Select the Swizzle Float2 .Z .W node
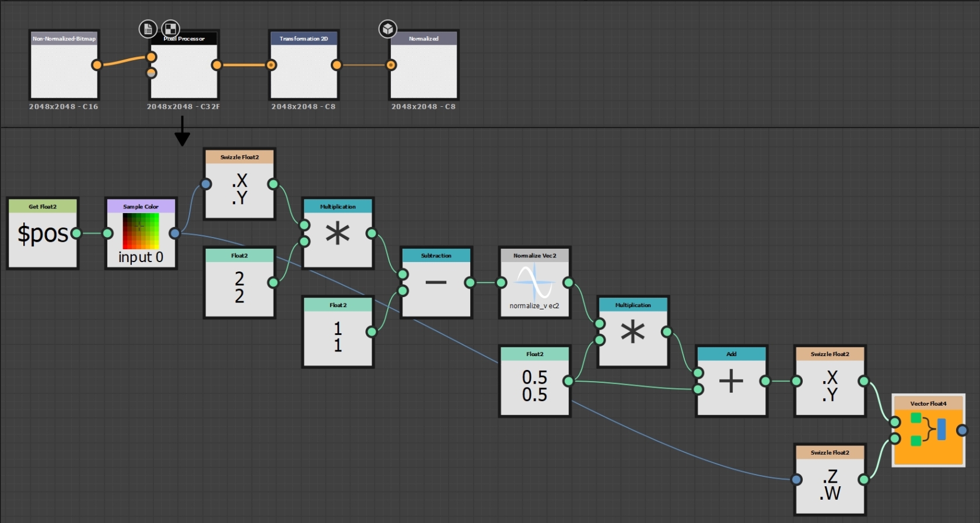980x523 pixels. 829,480
